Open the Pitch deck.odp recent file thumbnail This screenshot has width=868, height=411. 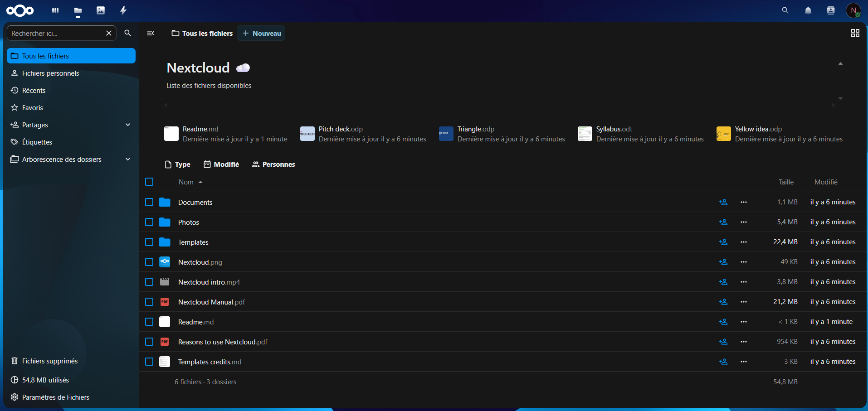(307, 134)
